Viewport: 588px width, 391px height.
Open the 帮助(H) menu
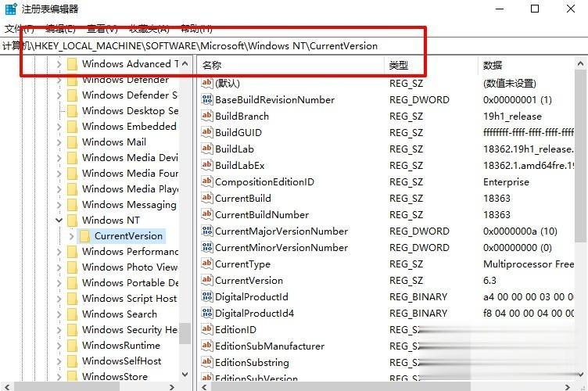196,28
